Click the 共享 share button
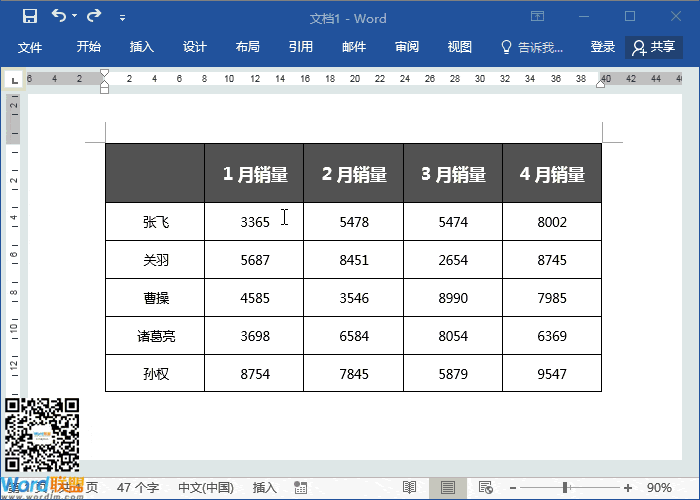This screenshot has width=700, height=500. point(654,47)
